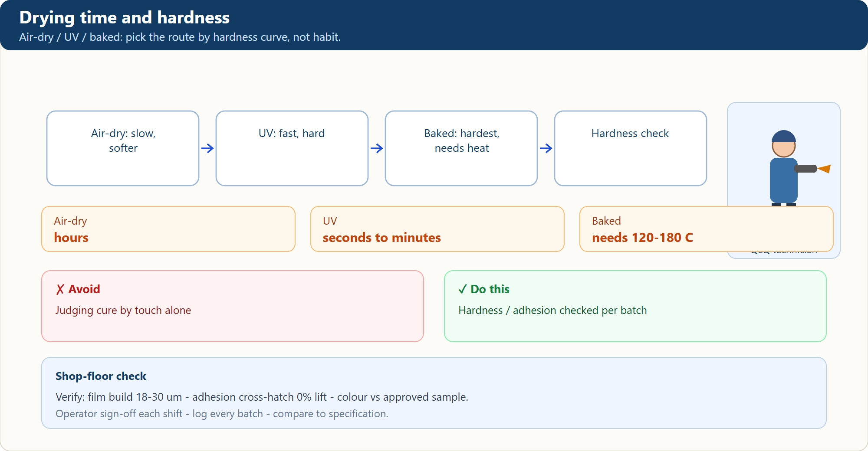This screenshot has width=868, height=451.
Task: Click the Baked "needs 120-180 C" card
Action: click(707, 229)
